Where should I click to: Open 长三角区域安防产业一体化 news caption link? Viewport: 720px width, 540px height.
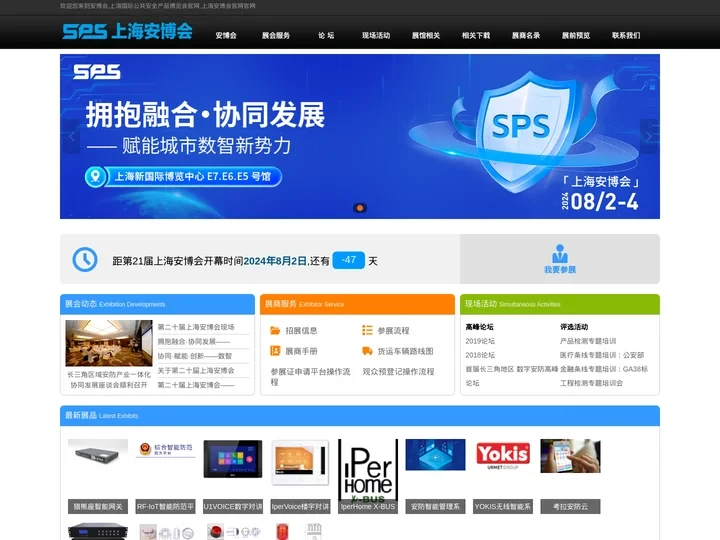pos(109,380)
